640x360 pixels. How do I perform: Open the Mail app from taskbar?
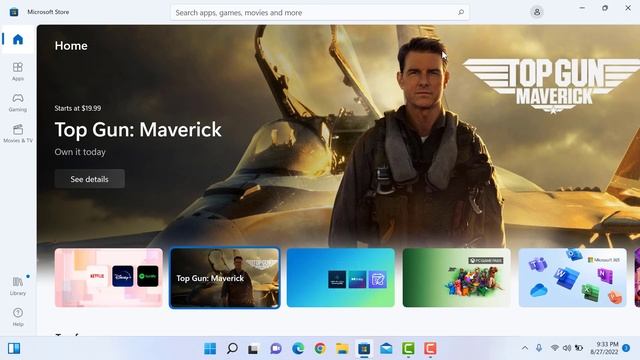tap(386, 349)
